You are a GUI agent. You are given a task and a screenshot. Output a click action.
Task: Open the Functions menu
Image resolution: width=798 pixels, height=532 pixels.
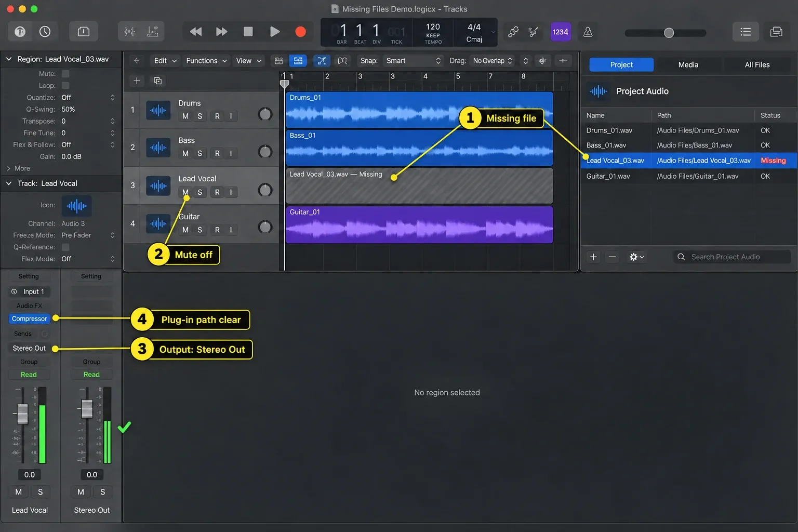[206, 61]
